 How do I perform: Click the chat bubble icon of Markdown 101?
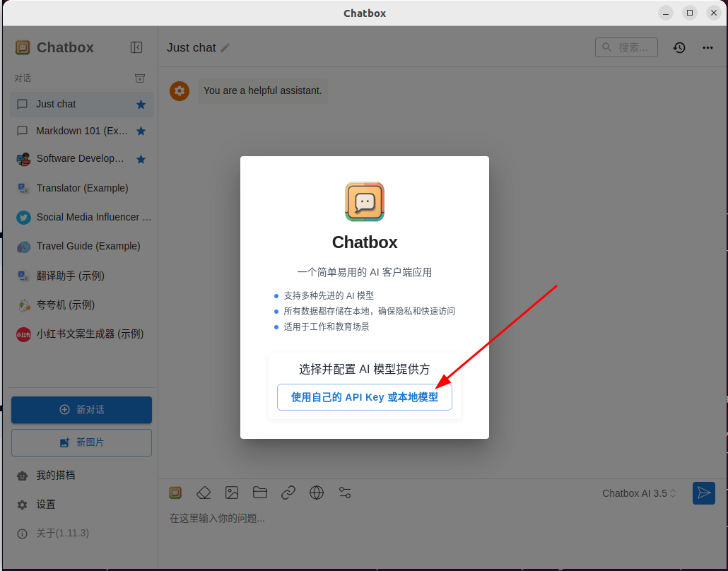click(23, 131)
